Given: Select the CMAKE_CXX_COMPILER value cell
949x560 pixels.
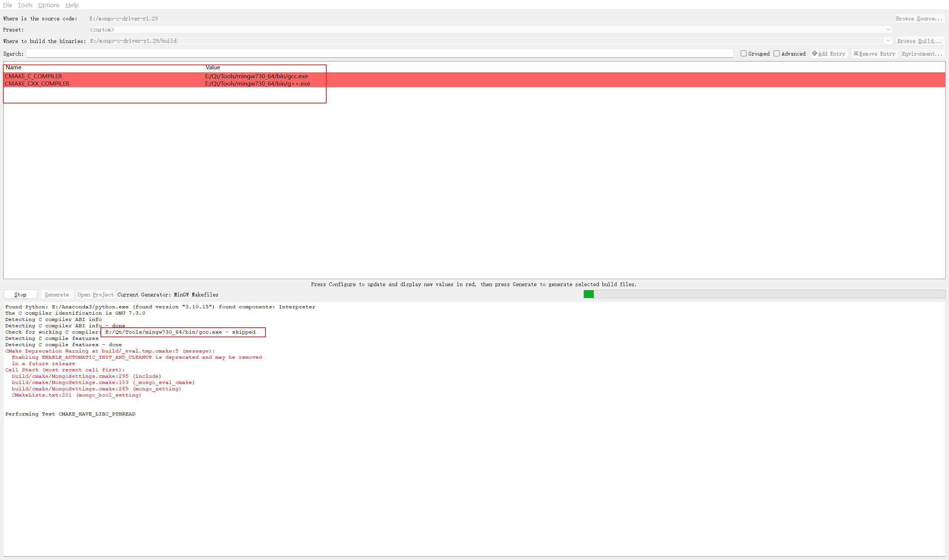Looking at the screenshot, I should pos(257,84).
